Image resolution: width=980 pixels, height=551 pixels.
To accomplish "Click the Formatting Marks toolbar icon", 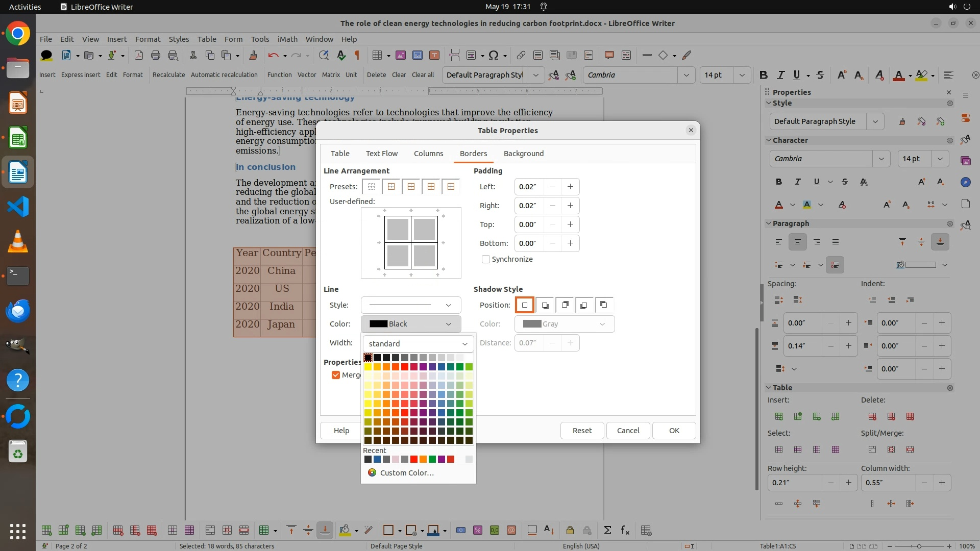I will (x=357, y=55).
